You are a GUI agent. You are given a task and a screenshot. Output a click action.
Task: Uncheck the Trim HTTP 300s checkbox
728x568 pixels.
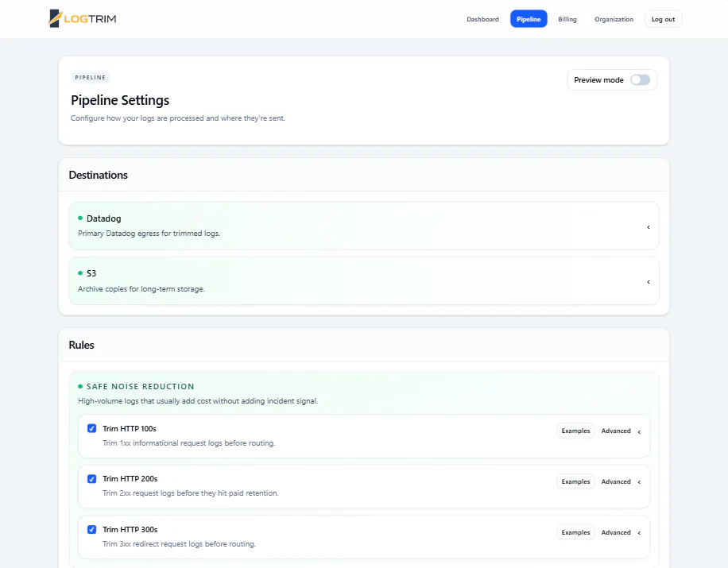[92, 530]
